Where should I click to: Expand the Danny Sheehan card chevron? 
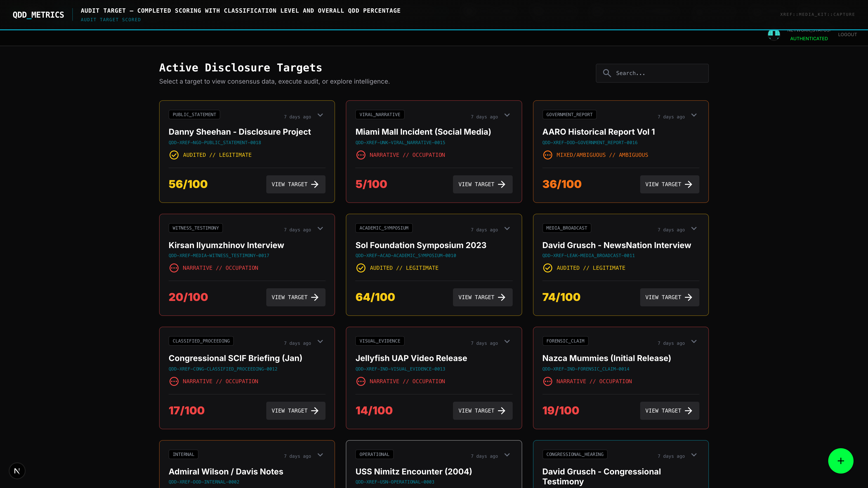click(x=320, y=115)
